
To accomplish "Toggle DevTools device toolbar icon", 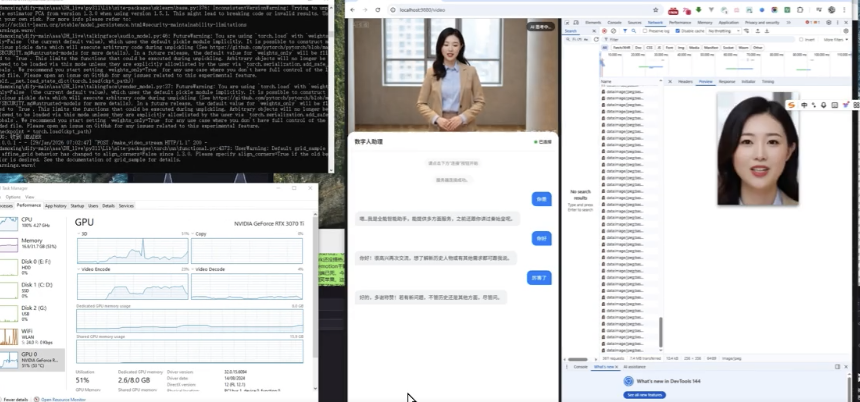I will (x=576, y=22).
